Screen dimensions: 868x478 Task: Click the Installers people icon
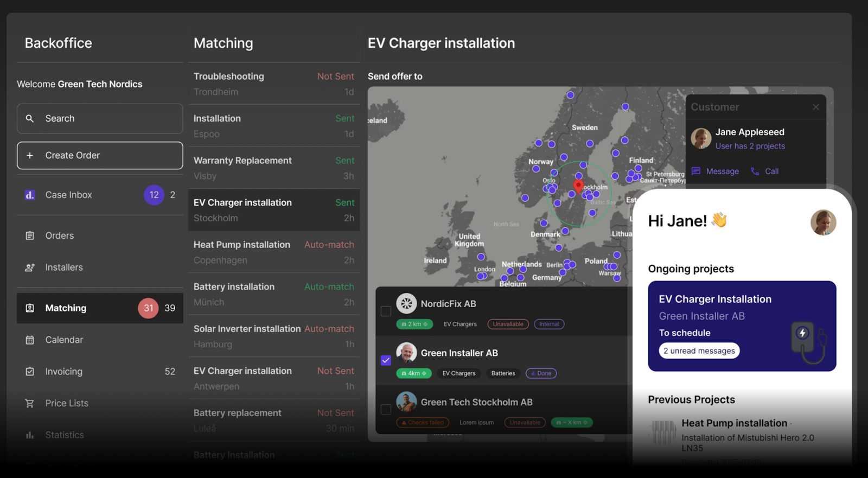30,267
